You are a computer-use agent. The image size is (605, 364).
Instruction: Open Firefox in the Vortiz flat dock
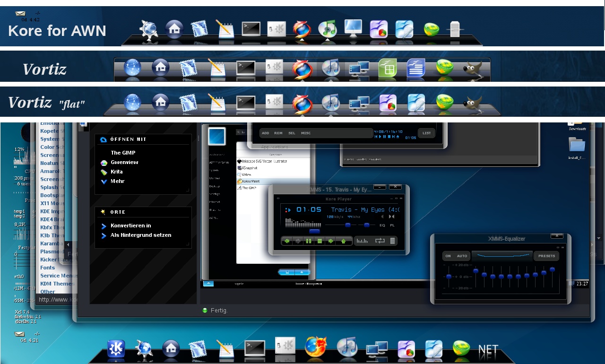[302, 103]
